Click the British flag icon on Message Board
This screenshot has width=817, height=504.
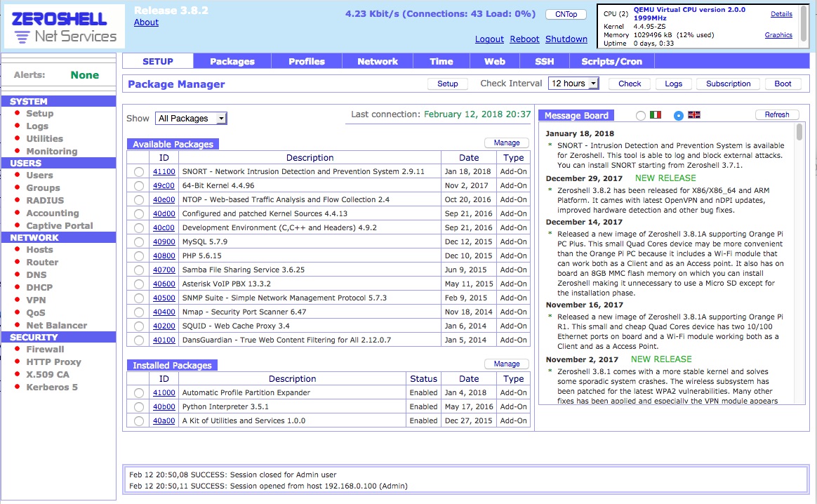693,115
